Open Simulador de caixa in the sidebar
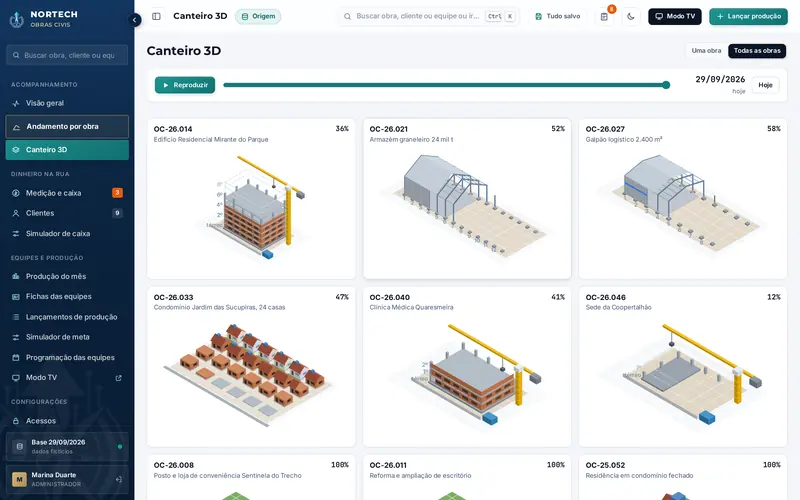The image size is (800, 500). click(x=67, y=234)
